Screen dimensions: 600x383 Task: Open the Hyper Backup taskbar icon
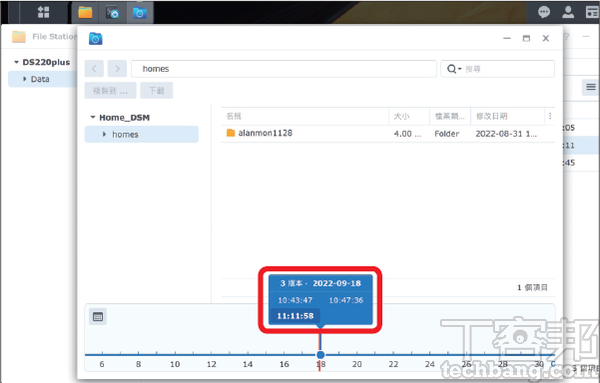pyautogui.click(x=112, y=13)
